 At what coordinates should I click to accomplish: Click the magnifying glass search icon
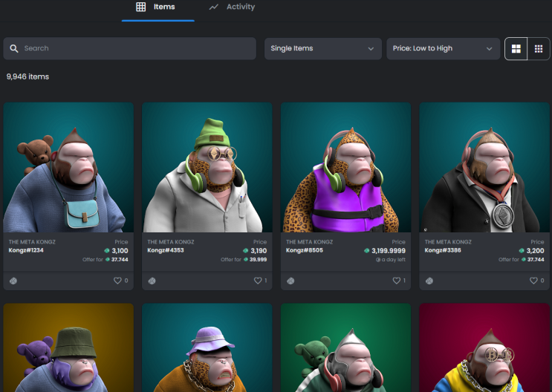coord(14,48)
